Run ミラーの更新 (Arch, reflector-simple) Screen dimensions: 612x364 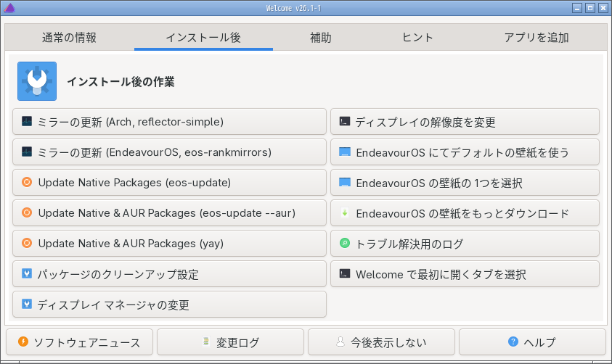[169, 122]
